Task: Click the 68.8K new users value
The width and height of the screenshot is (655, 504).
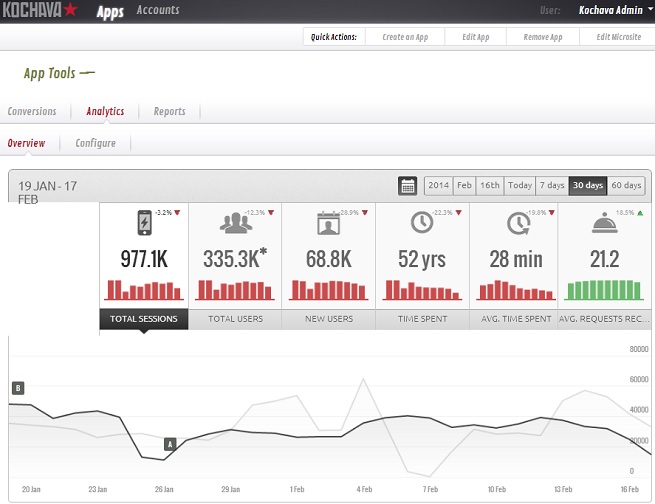Action: [x=329, y=259]
